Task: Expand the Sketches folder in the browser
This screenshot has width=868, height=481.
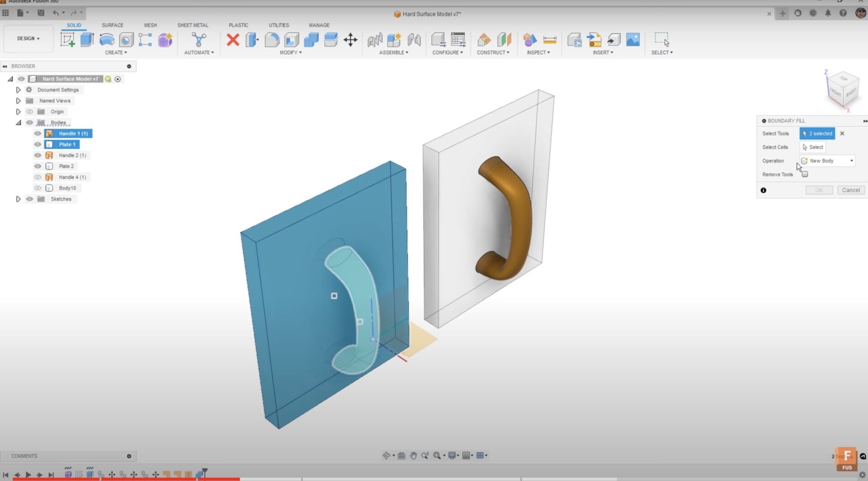Action: pyautogui.click(x=18, y=199)
